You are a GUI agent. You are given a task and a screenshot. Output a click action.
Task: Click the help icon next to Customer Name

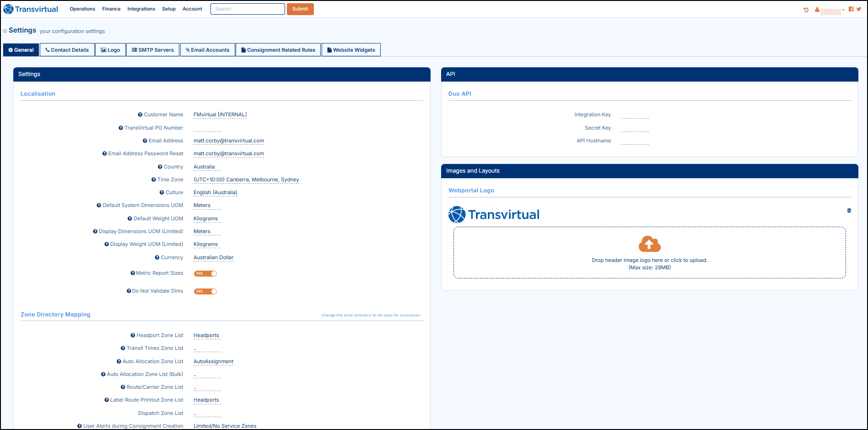pyautogui.click(x=140, y=115)
